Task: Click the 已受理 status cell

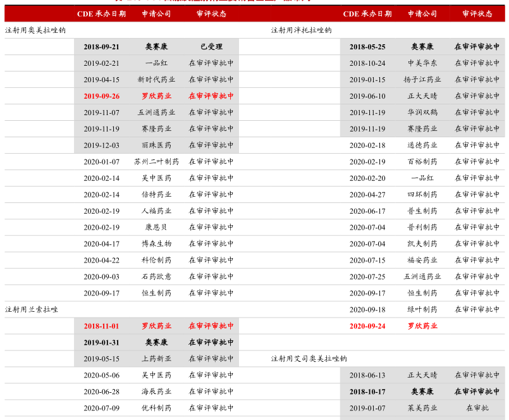Action: point(211,47)
